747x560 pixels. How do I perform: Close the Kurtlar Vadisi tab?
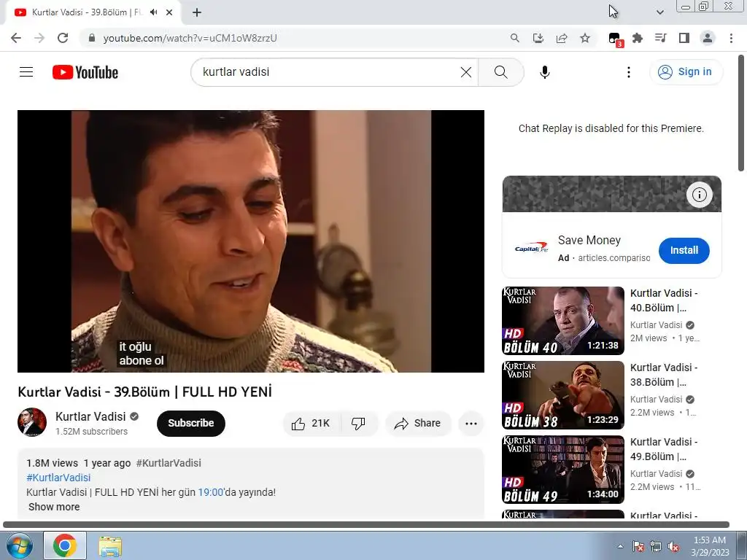click(x=169, y=12)
